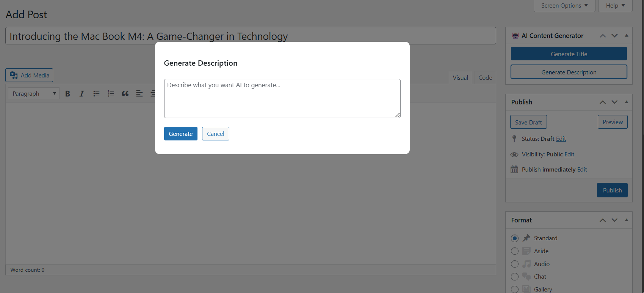The image size is (644, 293).
Task: Click the Bold formatting icon
Action: click(67, 94)
